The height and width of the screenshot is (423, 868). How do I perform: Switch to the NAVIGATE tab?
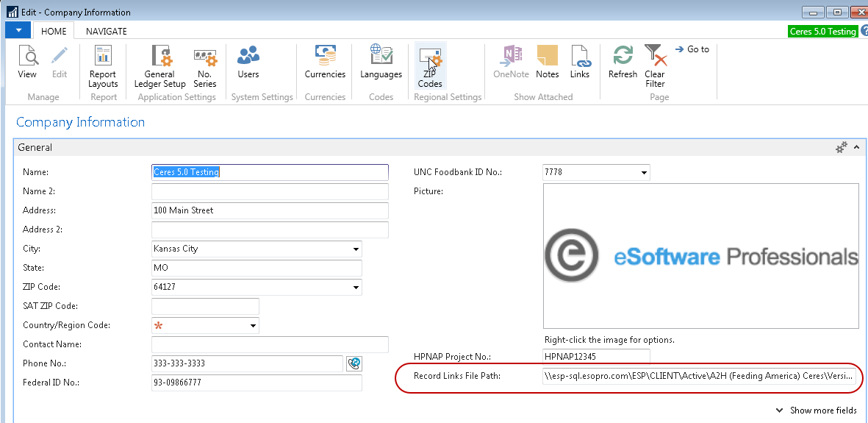[107, 32]
